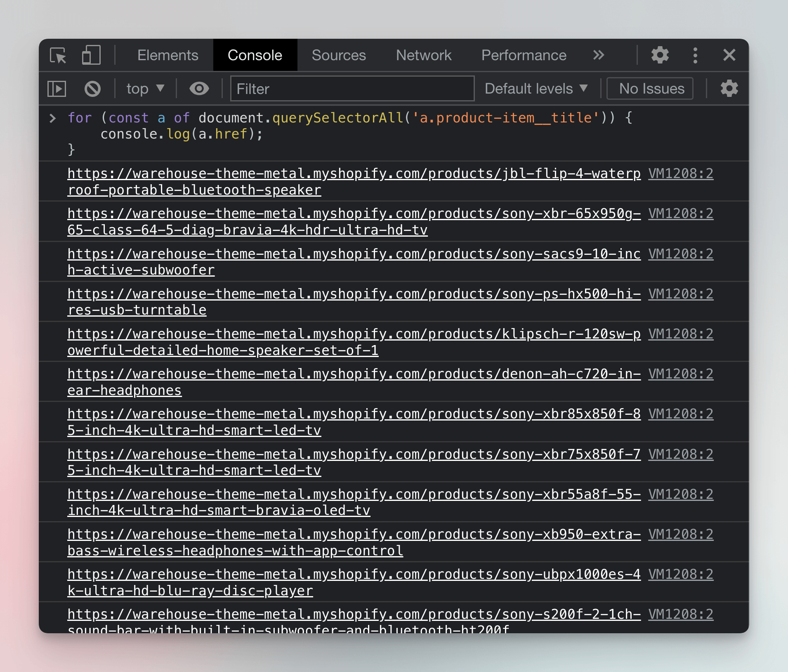Open the console settings gear on the right
The image size is (788, 672).
point(729,88)
